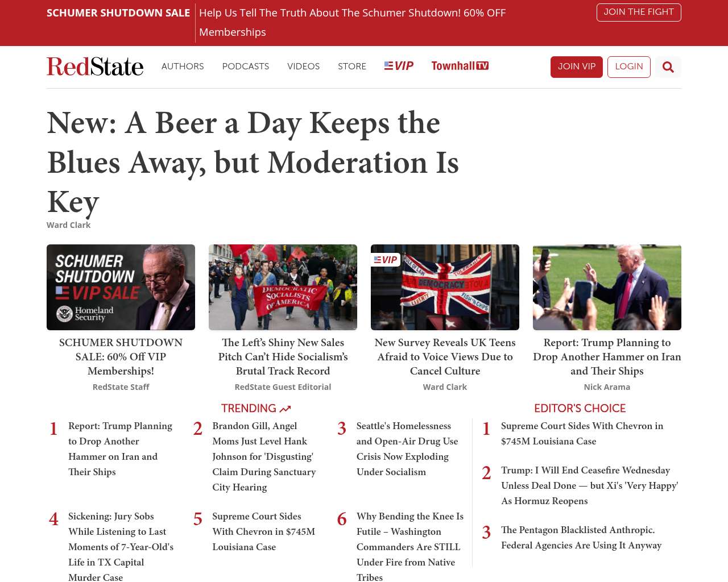
Task: Open the Schumer Shutdown VIP Sale thumbnail
Action: tap(121, 287)
